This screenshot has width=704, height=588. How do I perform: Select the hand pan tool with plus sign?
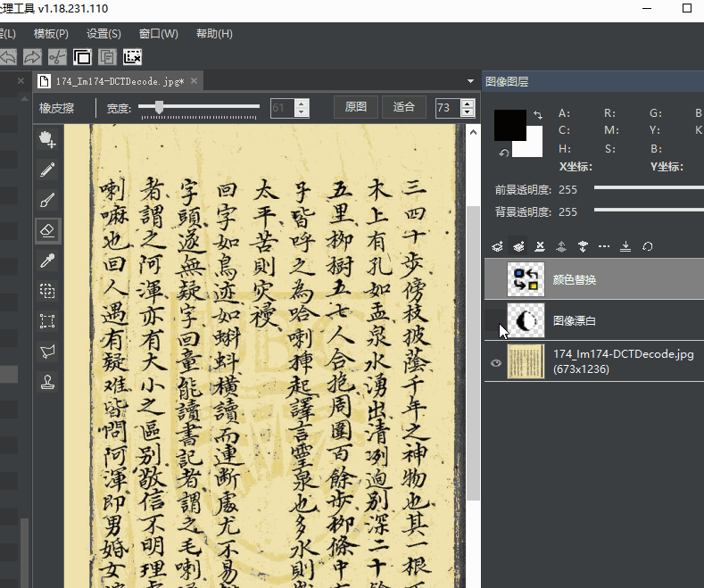pyautogui.click(x=47, y=139)
